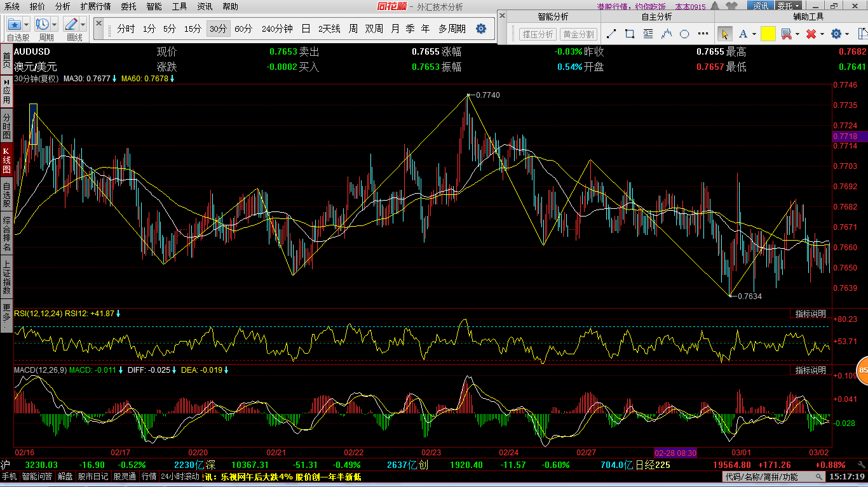Viewport: 868px width, 487px height.
Task: Click the red X delete drawings tool
Action: [811, 34]
